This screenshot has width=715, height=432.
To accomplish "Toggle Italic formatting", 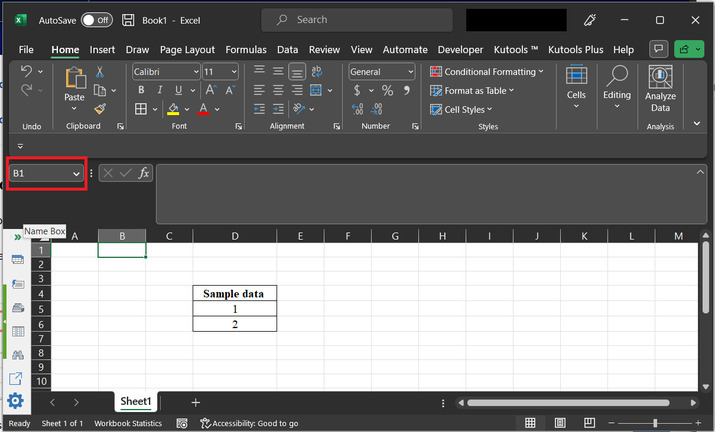I will (x=160, y=90).
